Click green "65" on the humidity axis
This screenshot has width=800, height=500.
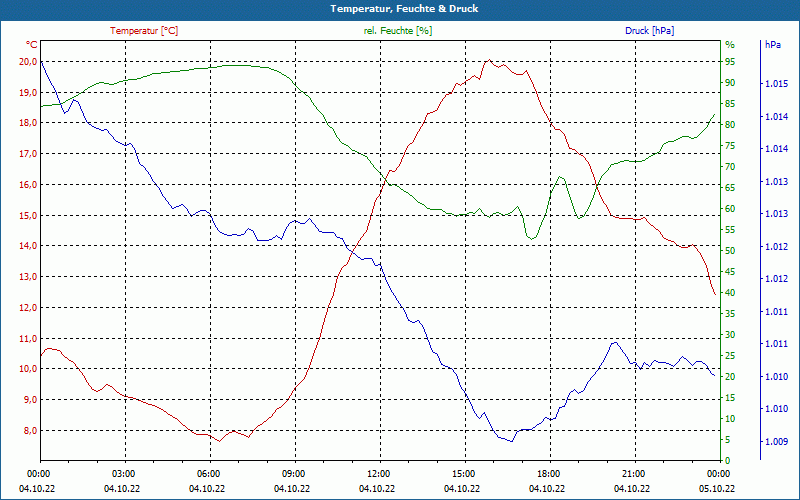tap(730, 188)
